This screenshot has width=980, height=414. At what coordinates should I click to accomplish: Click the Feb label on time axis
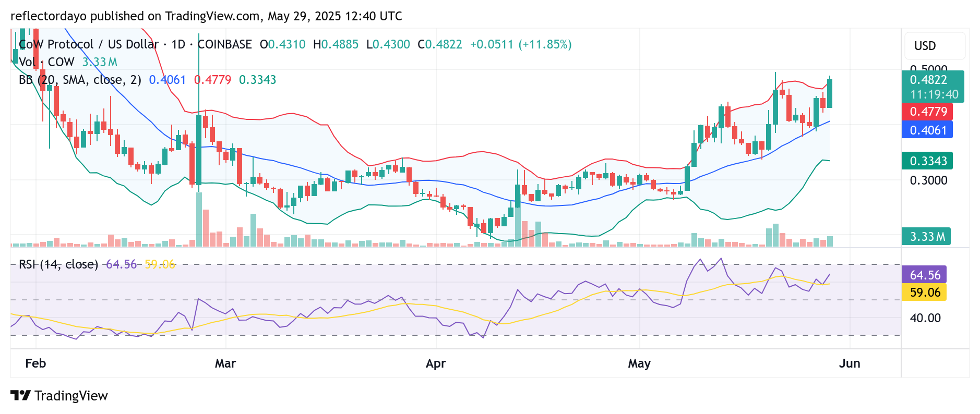pyautogui.click(x=35, y=363)
